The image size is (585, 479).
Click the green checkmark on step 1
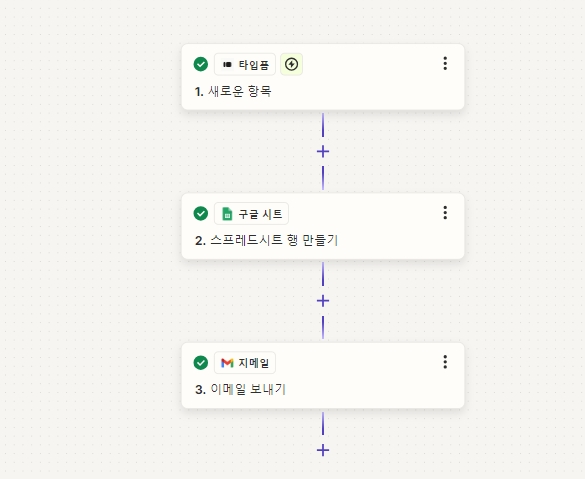pos(201,64)
